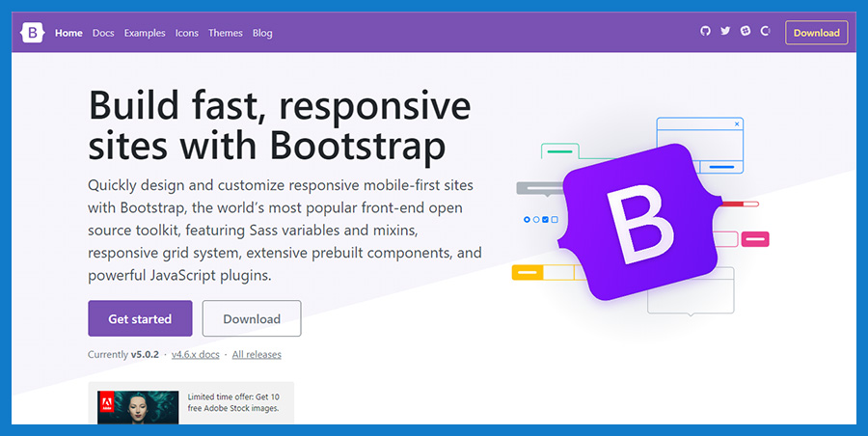Open the Twitter bird icon link
Viewport: 868px width, 436px height.
[x=725, y=31]
